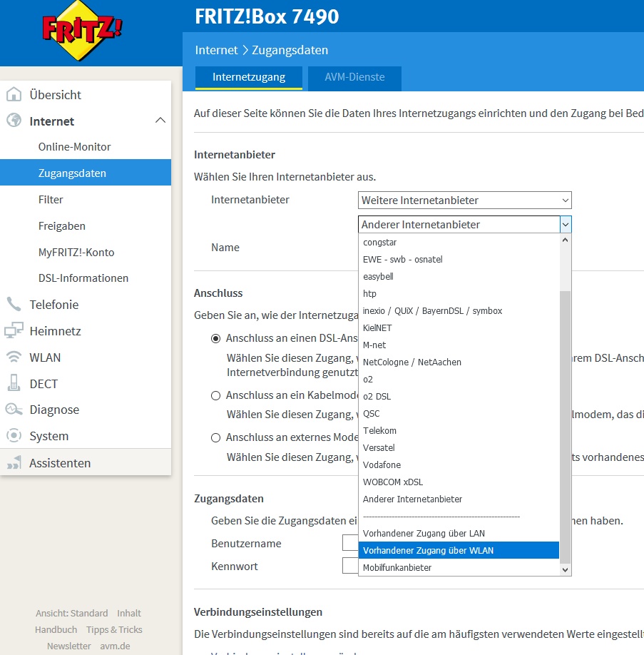
Task: Choose inexio / QUiX / BayernDSL / symbox
Action: pyautogui.click(x=459, y=311)
